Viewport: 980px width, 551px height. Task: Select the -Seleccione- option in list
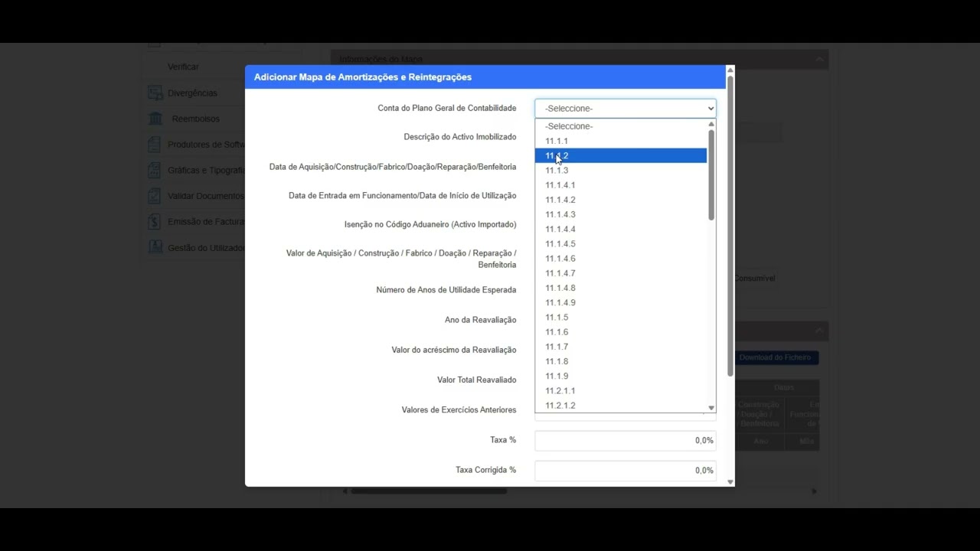(x=620, y=126)
